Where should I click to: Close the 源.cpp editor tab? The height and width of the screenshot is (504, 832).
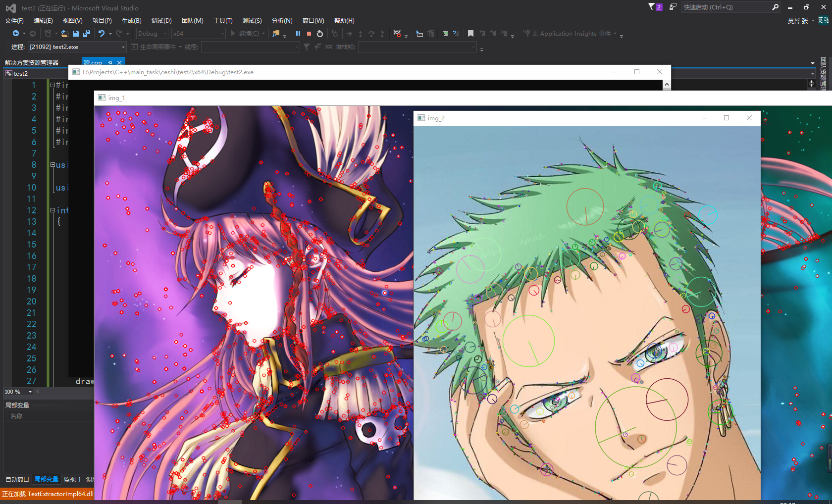[119, 62]
